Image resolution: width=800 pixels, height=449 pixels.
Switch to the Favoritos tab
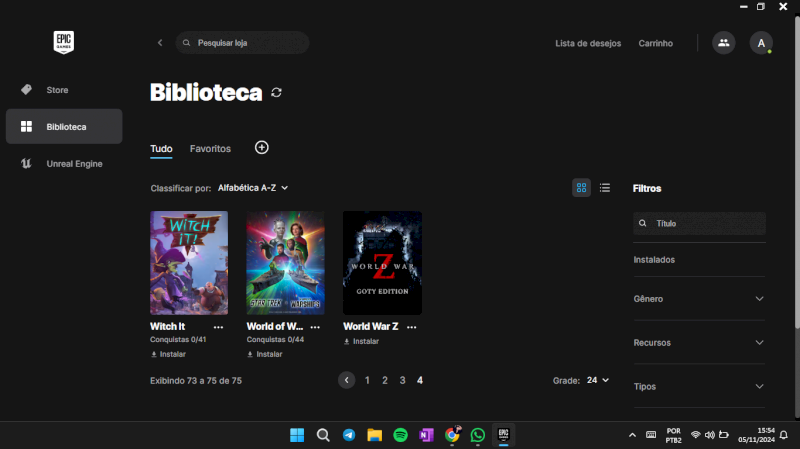tap(210, 149)
